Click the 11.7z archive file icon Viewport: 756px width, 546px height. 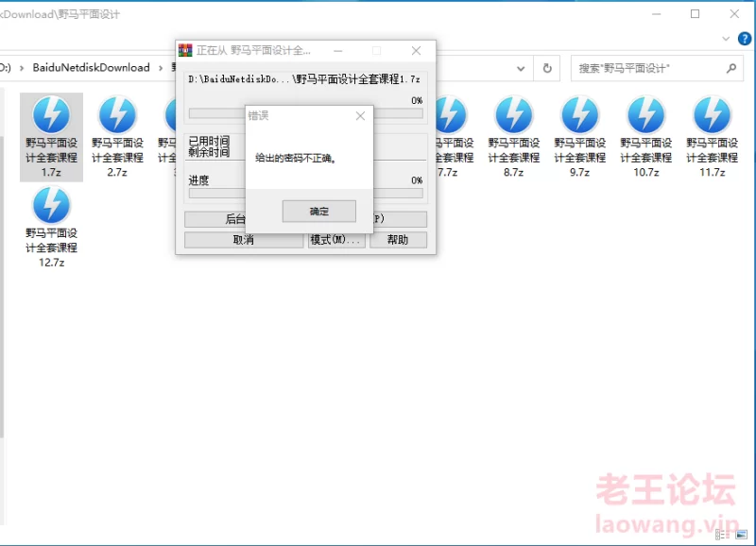[x=712, y=117]
